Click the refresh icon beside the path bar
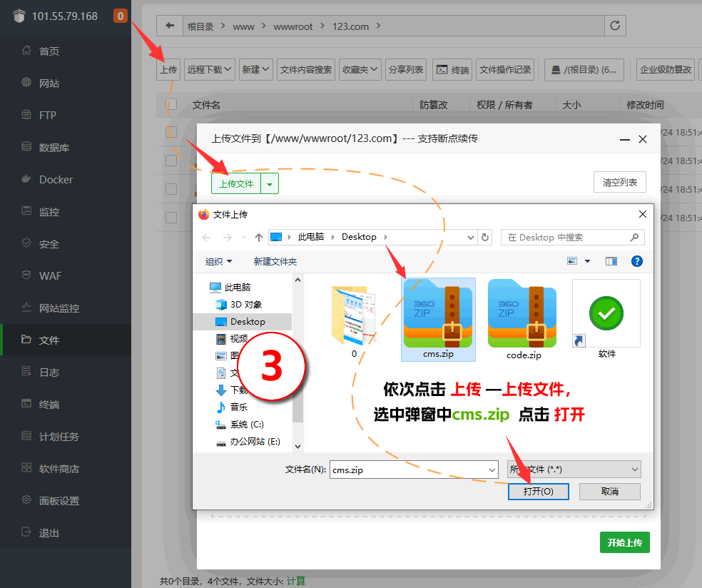 [616, 26]
